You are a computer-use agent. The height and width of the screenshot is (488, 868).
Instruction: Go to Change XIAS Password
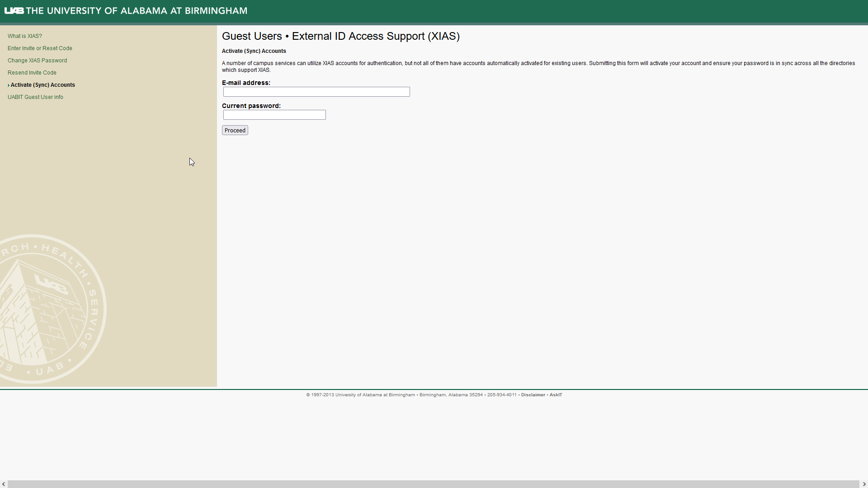point(37,61)
